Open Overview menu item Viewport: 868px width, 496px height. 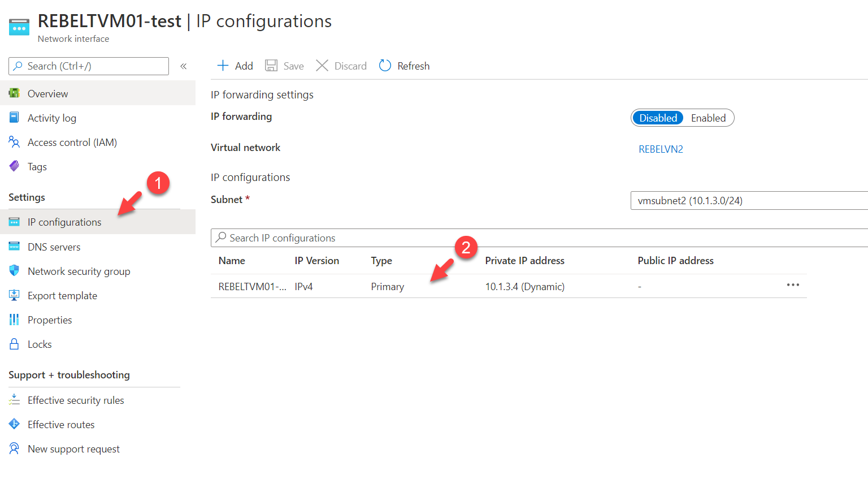(98, 93)
